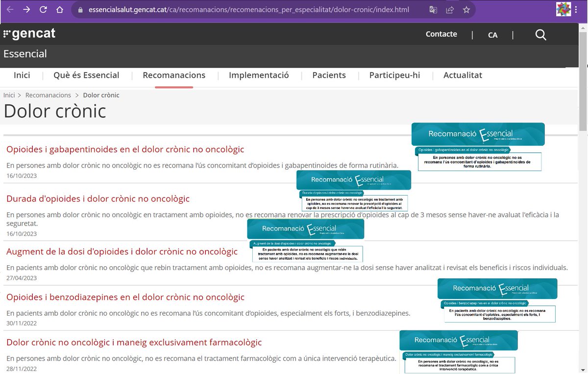
Task: Open thumbnail image for Opioides i benzodiazepines
Action: click(x=497, y=300)
